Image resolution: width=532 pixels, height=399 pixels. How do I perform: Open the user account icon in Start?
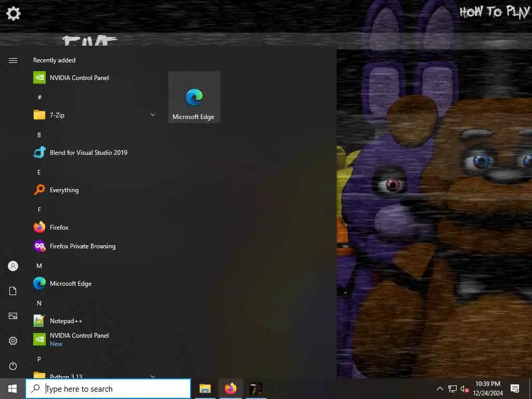click(x=13, y=266)
